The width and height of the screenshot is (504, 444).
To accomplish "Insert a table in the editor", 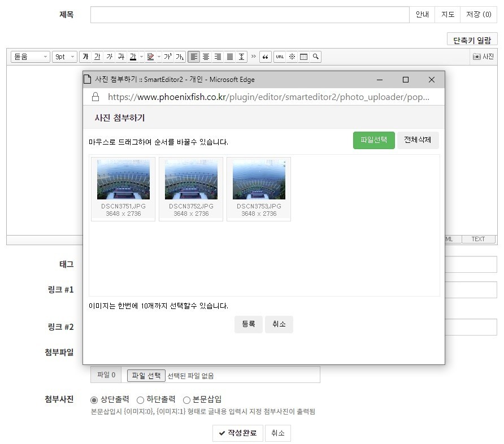I will (x=304, y=57).
